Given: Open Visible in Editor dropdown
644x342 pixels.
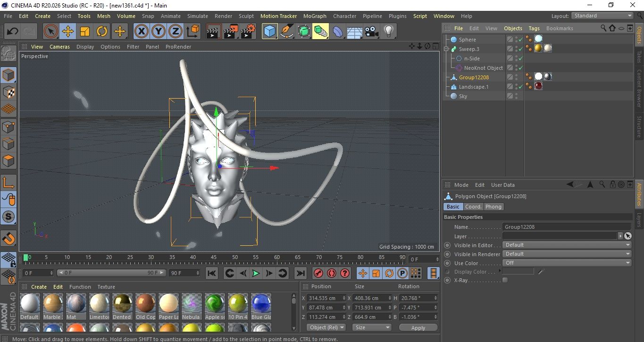Looking at the screenshot, I should (567, 245).
